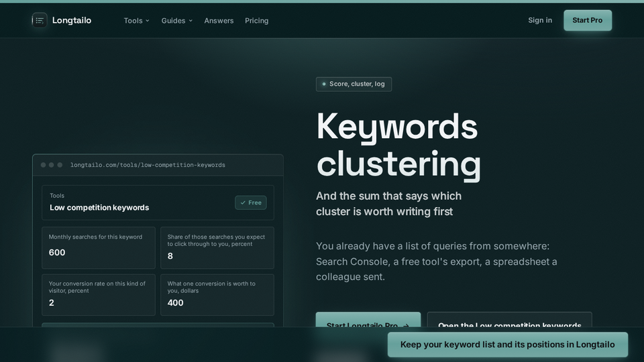Click the Sign in link

pos(540,20)
